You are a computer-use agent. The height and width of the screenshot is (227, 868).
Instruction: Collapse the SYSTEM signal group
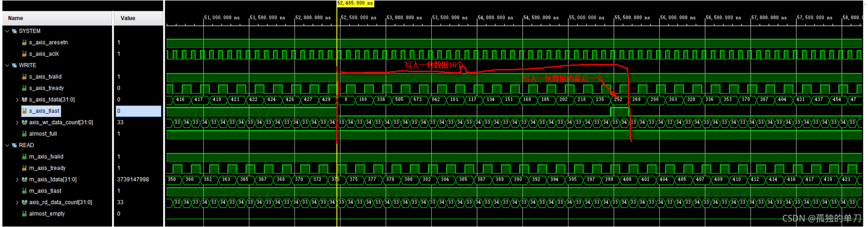click(x=7, y=31)
